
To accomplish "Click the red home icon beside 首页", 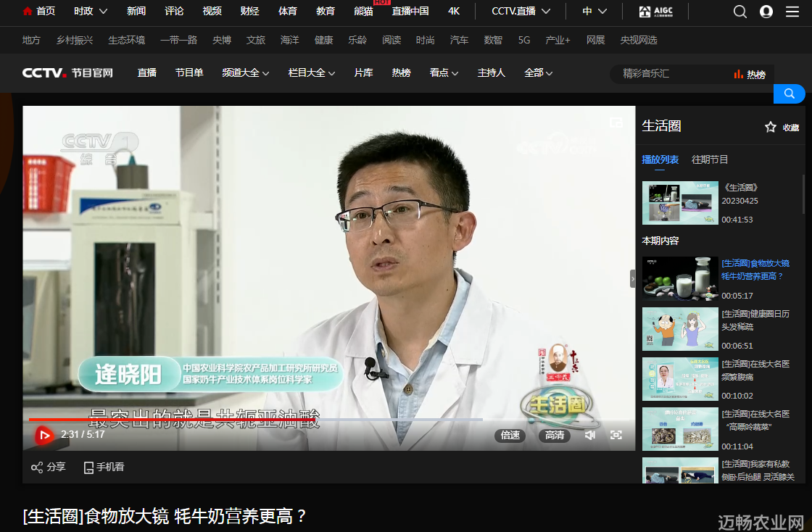I will [28, 11].
